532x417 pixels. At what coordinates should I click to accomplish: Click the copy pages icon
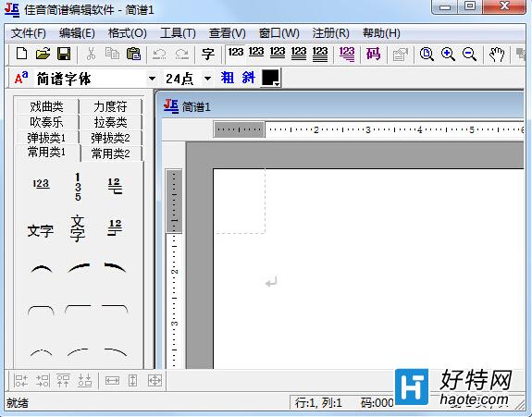click(x=112, y=54)
